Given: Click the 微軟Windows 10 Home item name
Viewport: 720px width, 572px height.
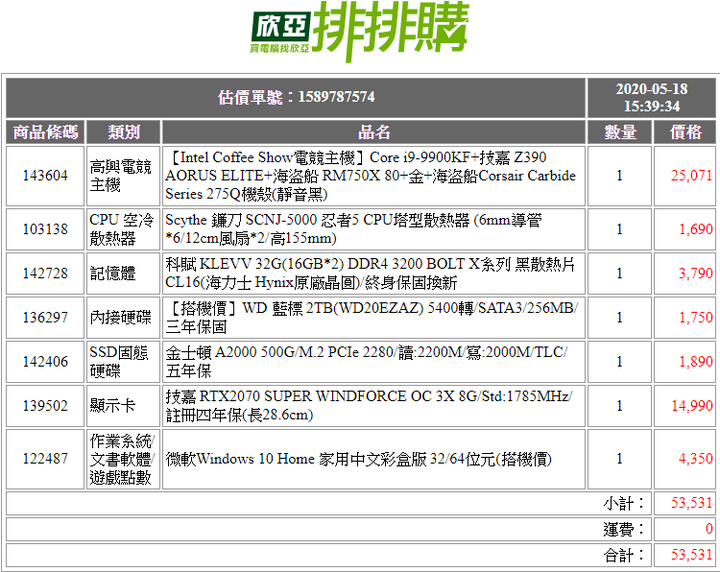Looking at the screenshot, I should [x=359, y=459].
